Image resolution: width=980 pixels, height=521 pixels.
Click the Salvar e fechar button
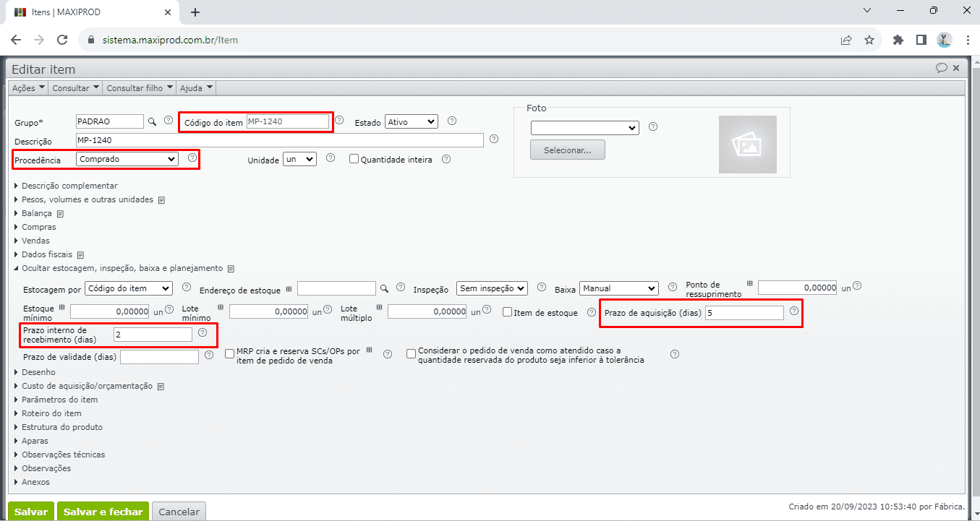[x=103, y=512]
